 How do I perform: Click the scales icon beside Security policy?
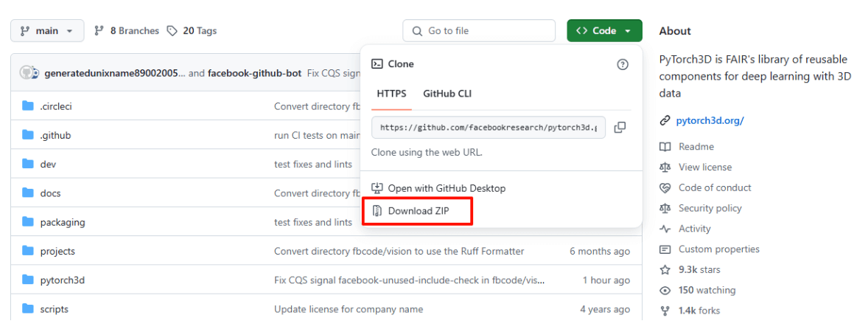pyautogui.click(x=665, y=208)
